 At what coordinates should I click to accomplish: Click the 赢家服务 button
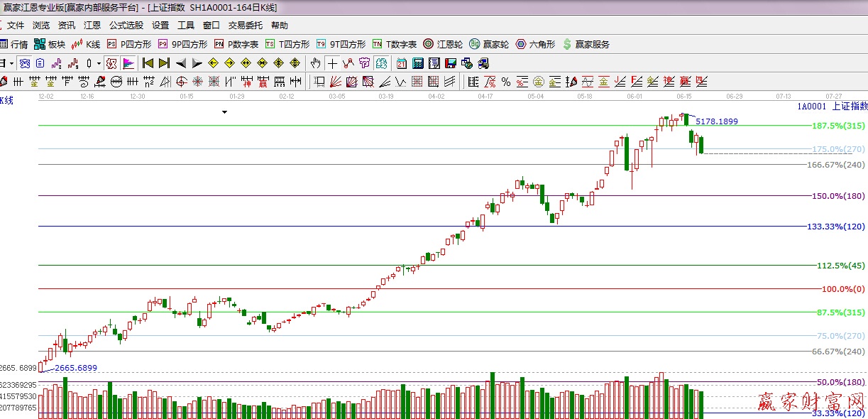[586, 44]
